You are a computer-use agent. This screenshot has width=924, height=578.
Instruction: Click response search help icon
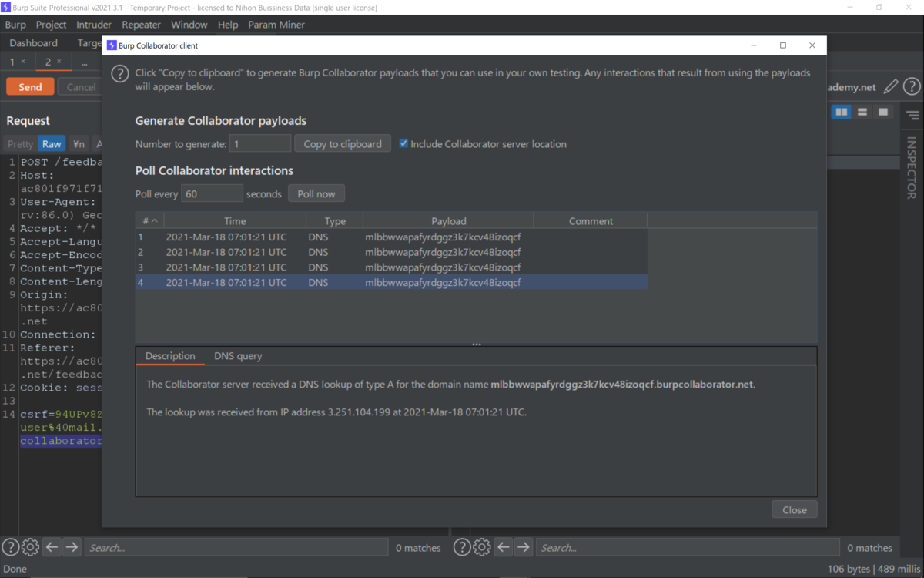click(462, 547)
